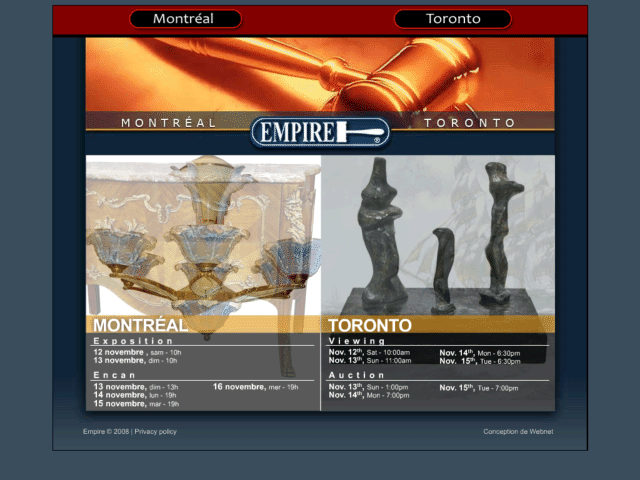
Task: Click the Viewing section heading
Action: [357, 341]
